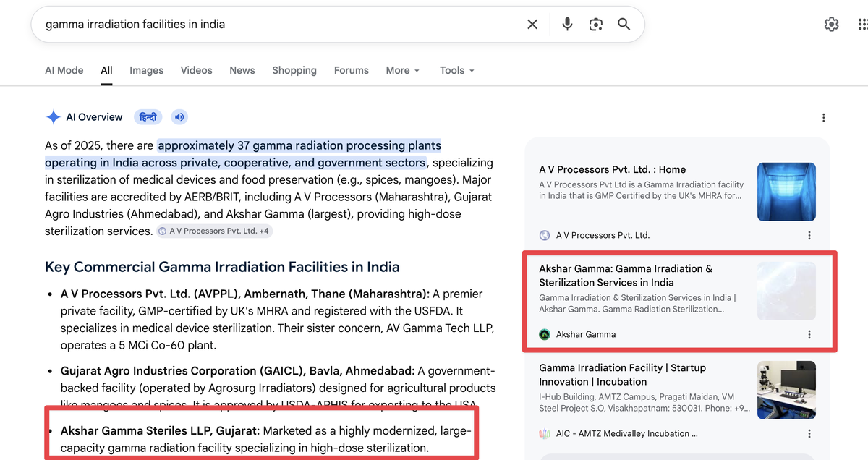Switch to Videos tab
868x460 pixels.
pos(197,70)
